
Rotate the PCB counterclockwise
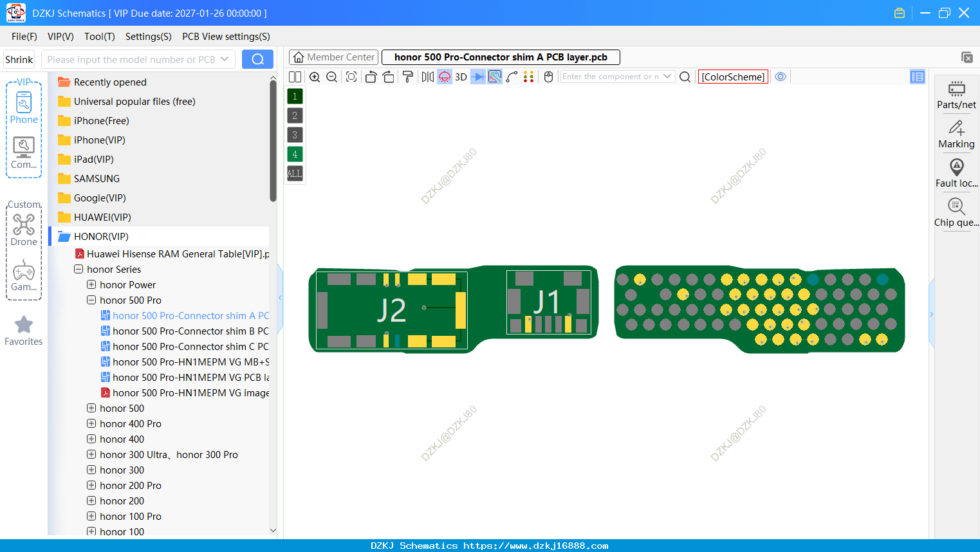point(371,77)
